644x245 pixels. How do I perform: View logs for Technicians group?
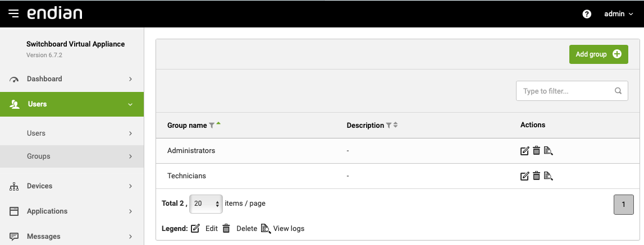click(549, 176)
